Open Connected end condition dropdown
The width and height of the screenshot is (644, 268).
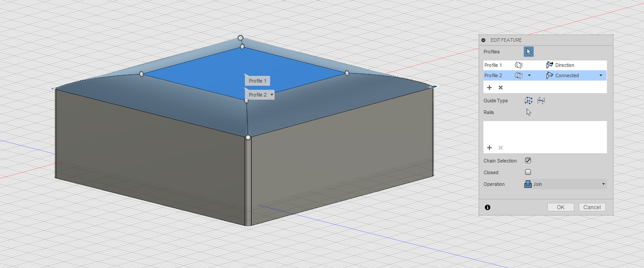[x=601, y=75]
